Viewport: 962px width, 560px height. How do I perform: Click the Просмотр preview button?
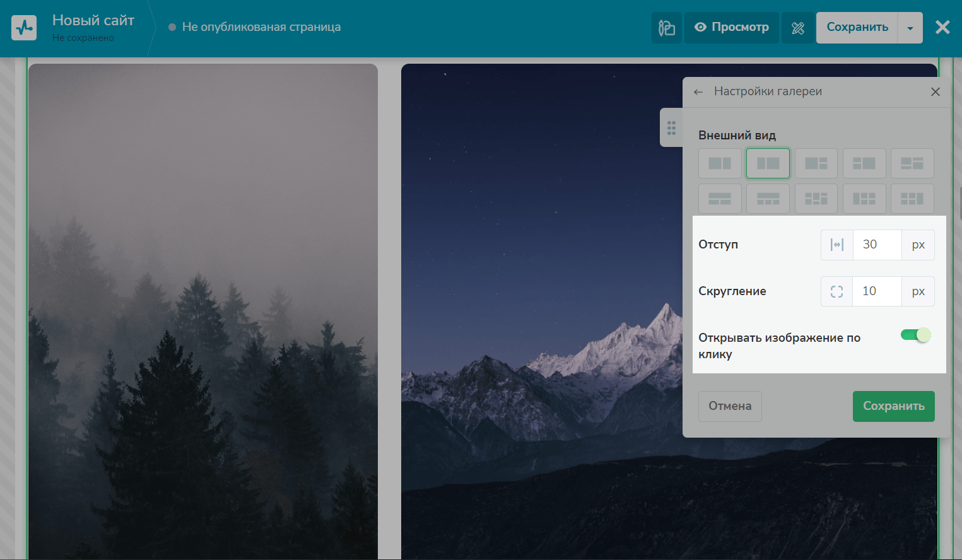(732, 28)
